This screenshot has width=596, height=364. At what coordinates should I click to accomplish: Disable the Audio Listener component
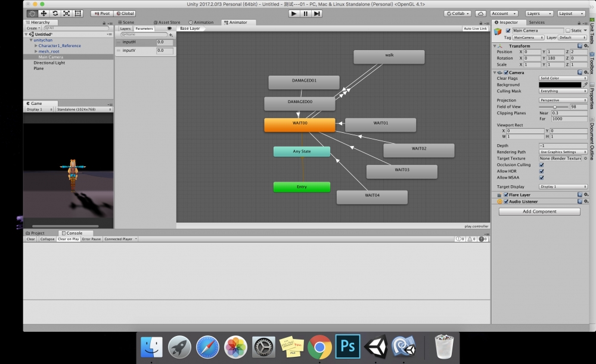click(x=506, y=202)
